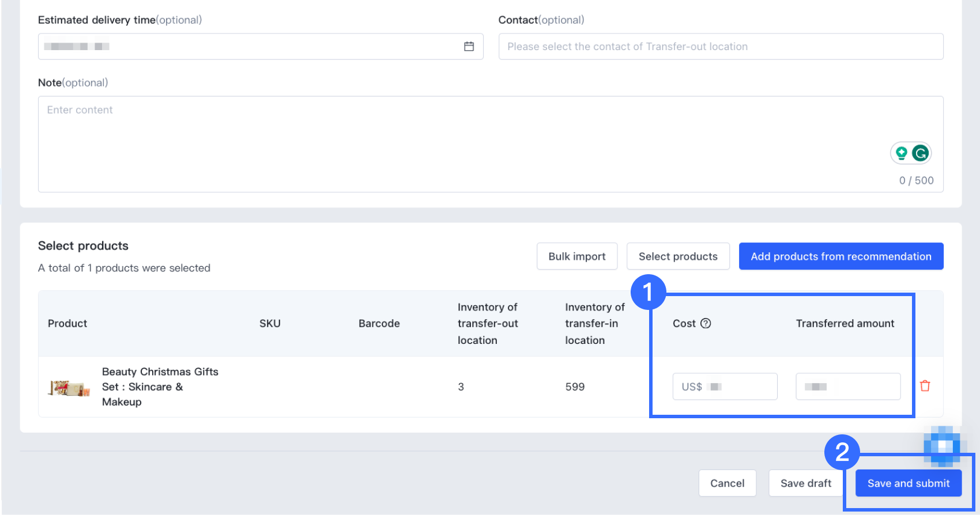Save the transfer as draft

[805, 483]
